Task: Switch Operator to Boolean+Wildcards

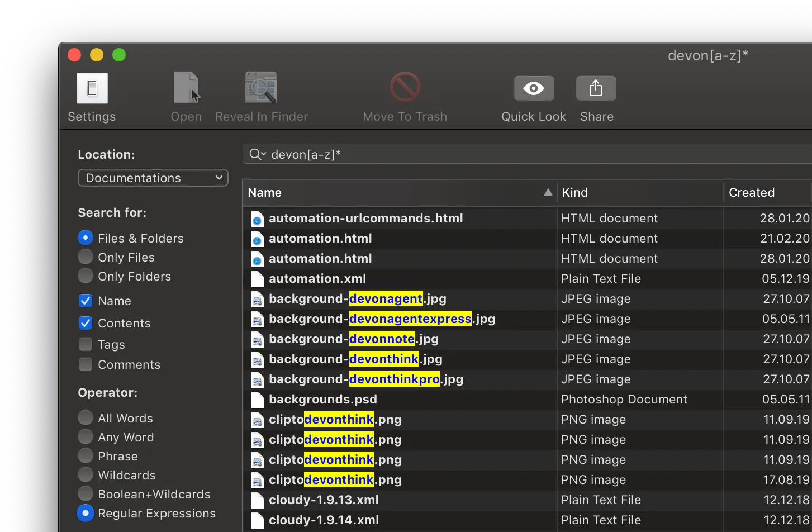Action: point(85,494)
